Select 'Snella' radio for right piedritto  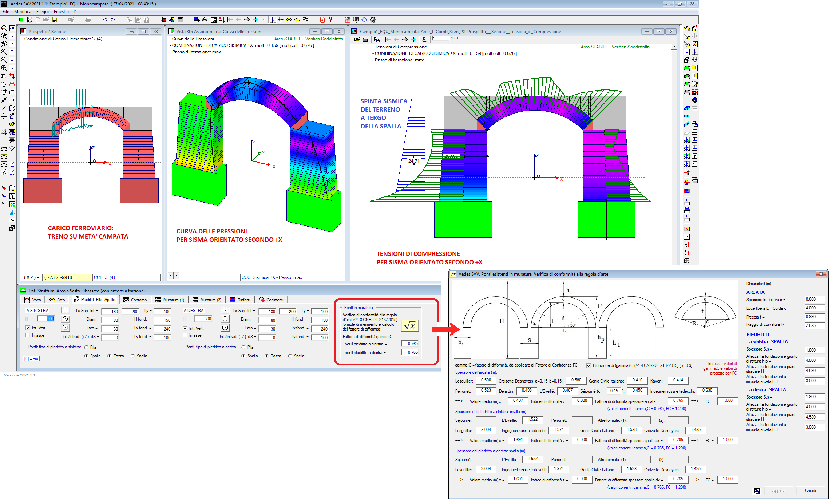pyautogui.click(x=290, y=356)
